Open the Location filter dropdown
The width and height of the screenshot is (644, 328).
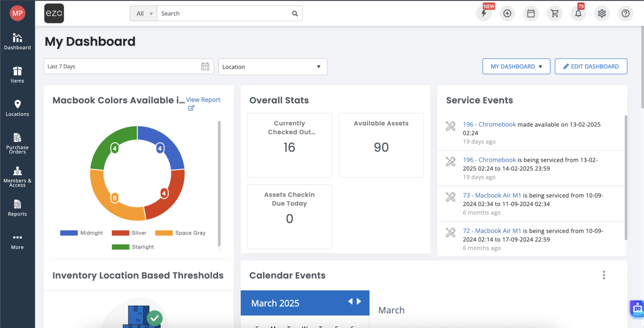pyautogui.click(x=272, y=67)
